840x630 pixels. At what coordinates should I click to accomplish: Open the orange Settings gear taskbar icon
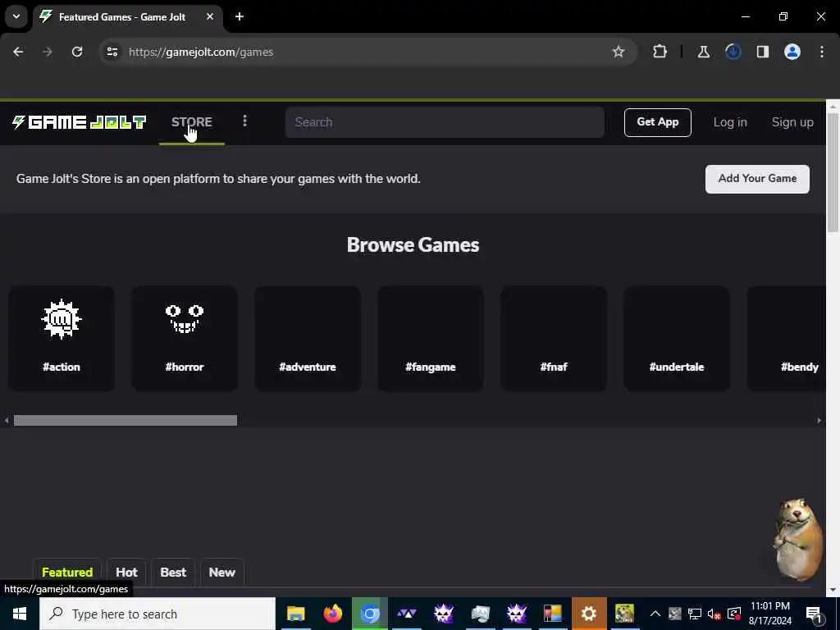pyautogui.click(x=589, y=614)
